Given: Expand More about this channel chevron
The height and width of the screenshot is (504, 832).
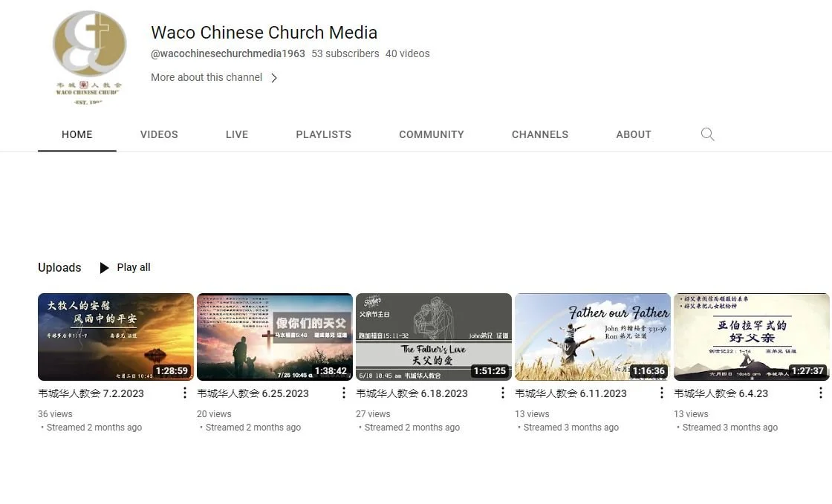Looking at the screenshot, I should [x=274, y=78].
